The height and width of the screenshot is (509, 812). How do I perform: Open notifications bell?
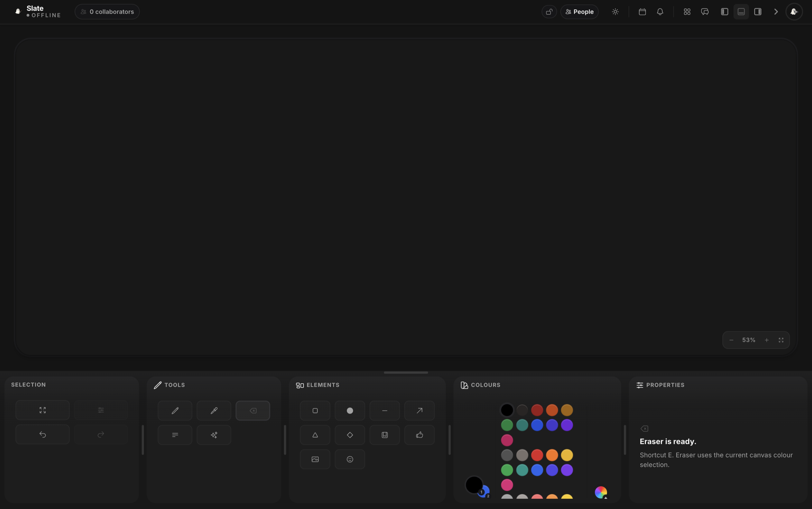coord(660,12)
